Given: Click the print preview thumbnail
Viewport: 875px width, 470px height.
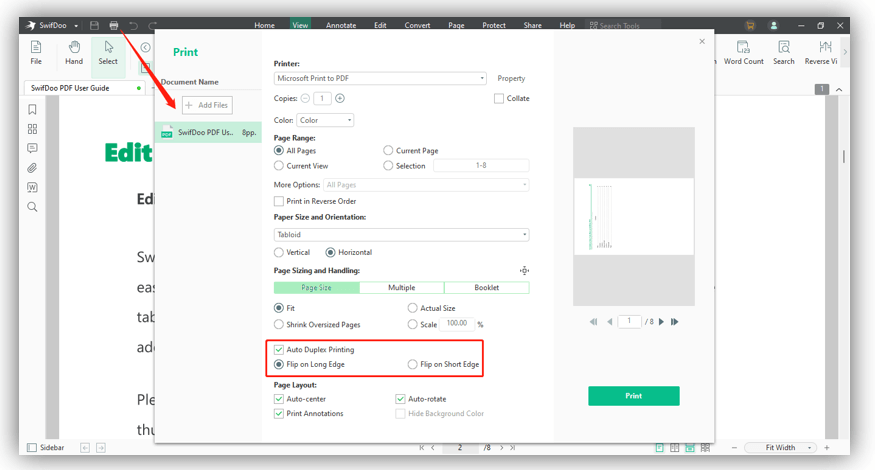Looking at the screenshot, I should point(633,217).
